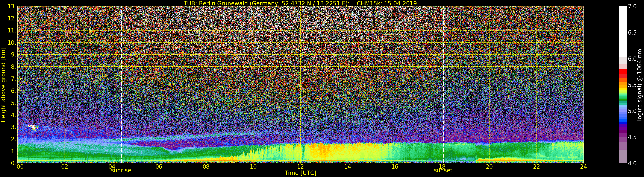
Task: Click the "sunrise" label below the time axis
Action: coord(121,171)
